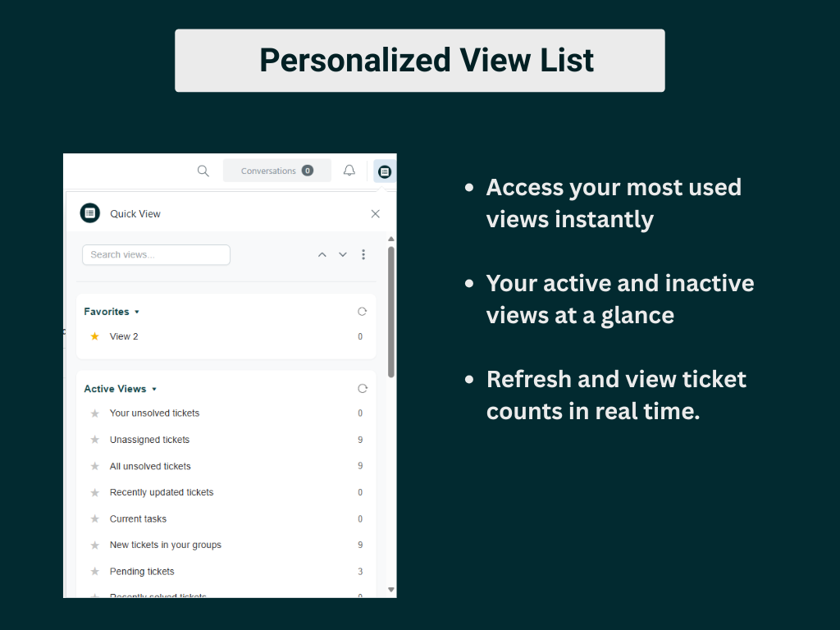840x630 pixels.
Task: Favorite the Unassigned tickets view
Action: [94, 440]
